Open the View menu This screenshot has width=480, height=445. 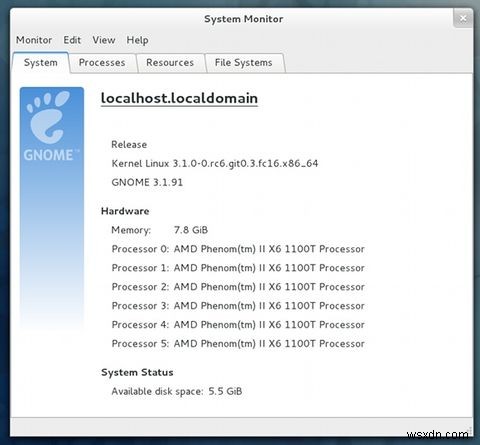[x=104, y=40]
